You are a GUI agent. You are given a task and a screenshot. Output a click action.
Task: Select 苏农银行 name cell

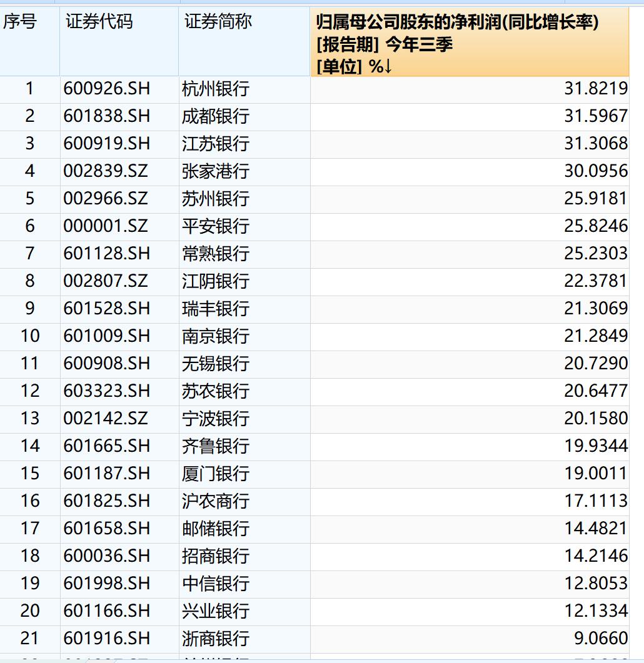[244, 392]
